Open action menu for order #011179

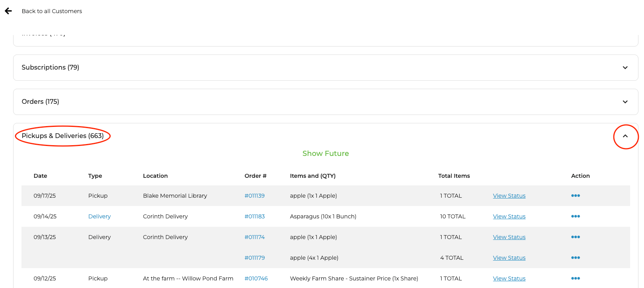tap(576, 258)
